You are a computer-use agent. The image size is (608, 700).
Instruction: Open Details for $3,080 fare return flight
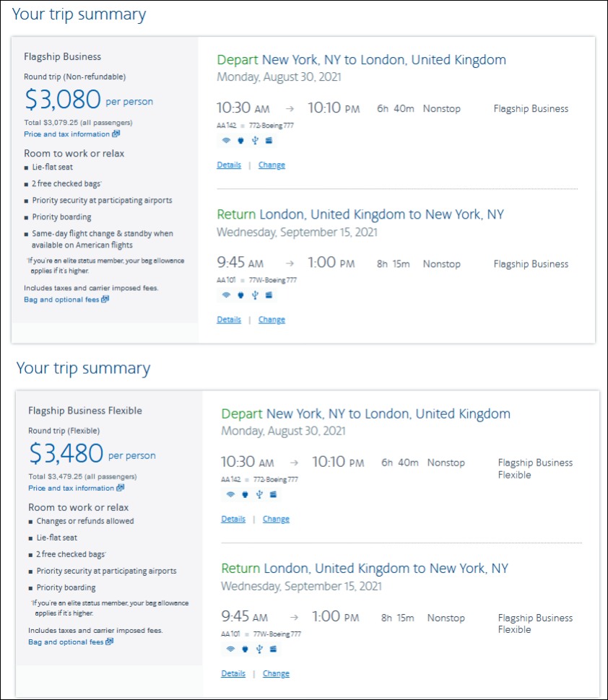(x=229, y=320)
